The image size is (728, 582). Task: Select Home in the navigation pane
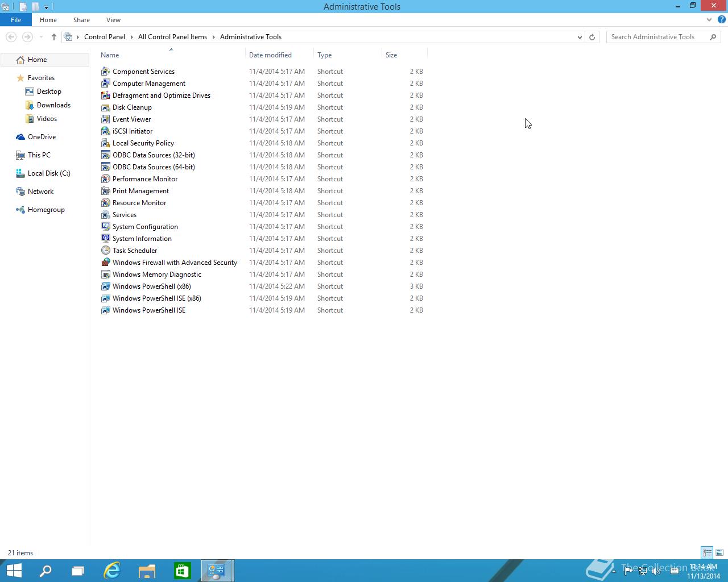click(x=45, y=60)
